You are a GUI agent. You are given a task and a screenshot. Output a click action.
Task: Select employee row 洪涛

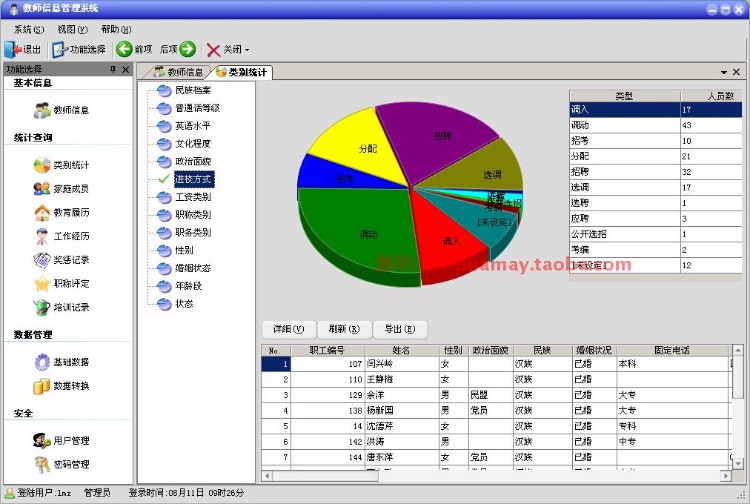[x=496, y=441]
